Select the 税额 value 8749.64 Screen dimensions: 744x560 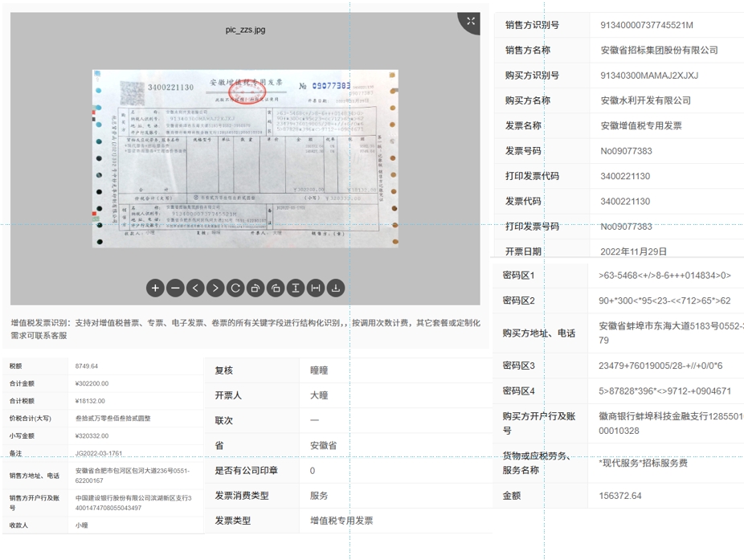pos(86,366)
